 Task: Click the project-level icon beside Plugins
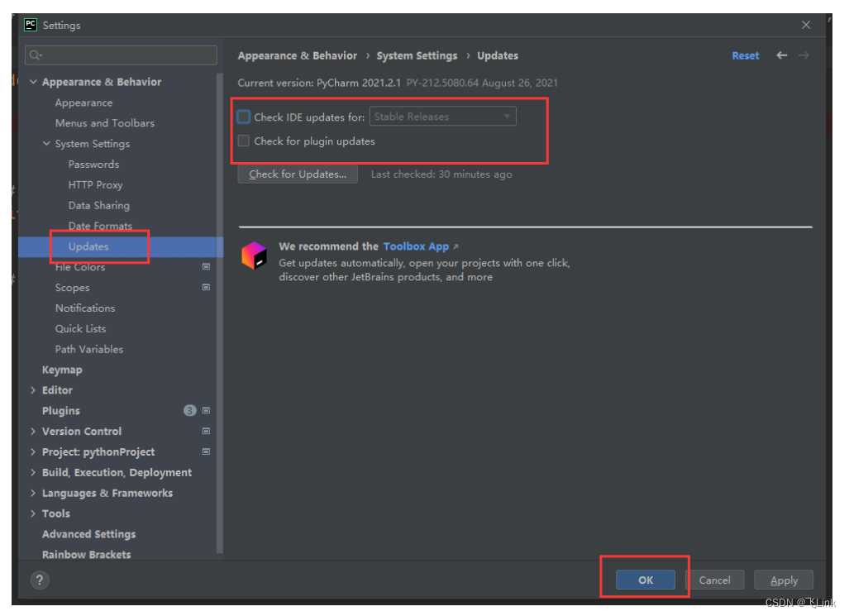[207, 411]
